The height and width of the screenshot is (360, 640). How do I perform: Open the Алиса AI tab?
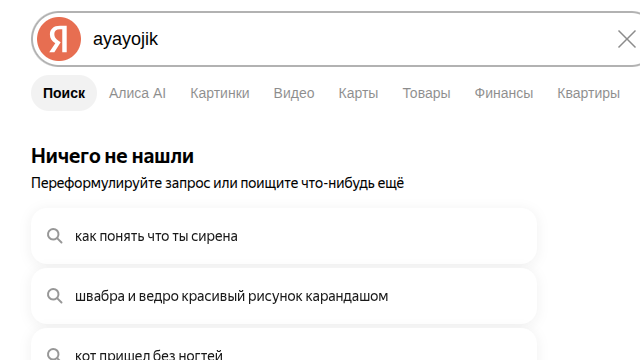pos(137,93)
